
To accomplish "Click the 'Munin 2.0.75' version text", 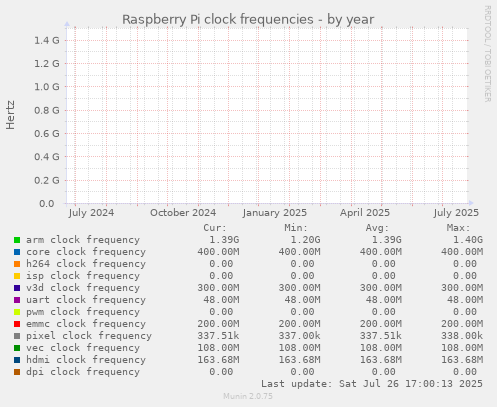I will 248,396.
